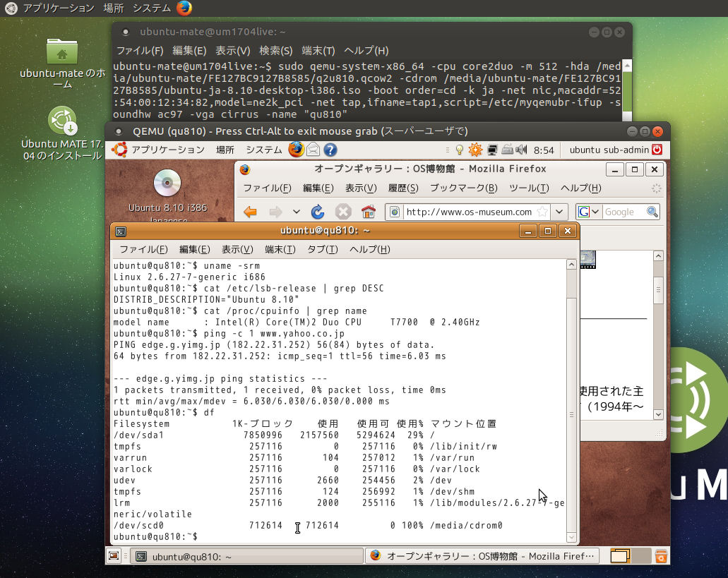728x578 pixels.
Task: Click the guest terminal prompt line ubuntu@qu810:~$
Action: click(155, 536)
